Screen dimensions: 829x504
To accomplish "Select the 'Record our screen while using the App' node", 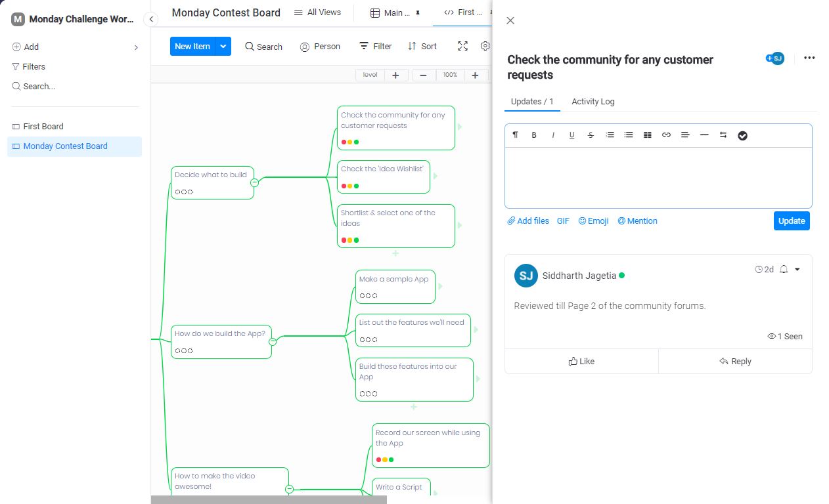I will click(x=430, y=446).
